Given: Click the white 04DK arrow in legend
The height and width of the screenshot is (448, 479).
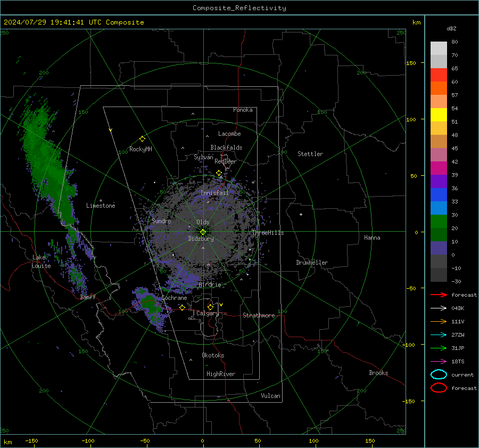Looking at the screenshot, I should (x=439, y=308).
